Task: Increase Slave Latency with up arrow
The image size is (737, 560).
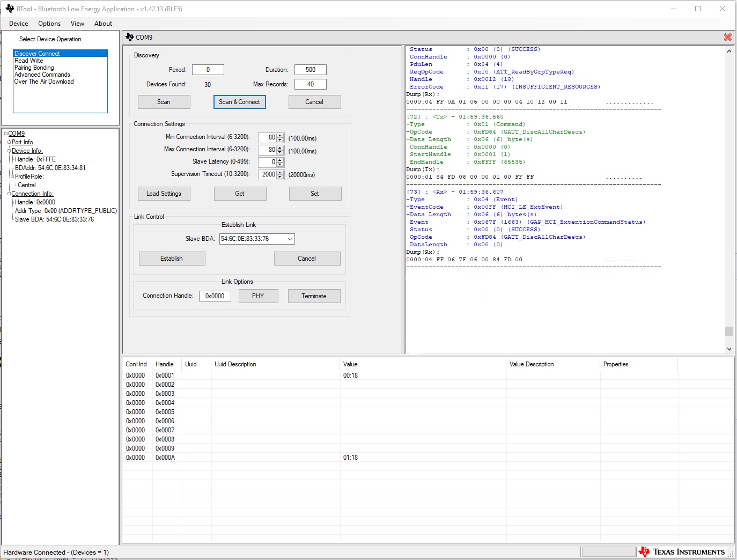Action: pyautogui.click(x=280, y=160)
